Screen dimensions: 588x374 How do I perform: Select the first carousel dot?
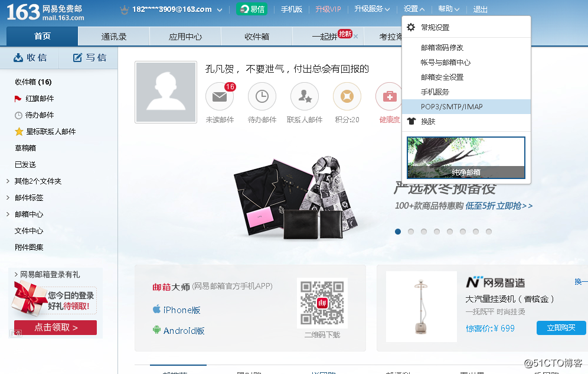pos(398,232)
